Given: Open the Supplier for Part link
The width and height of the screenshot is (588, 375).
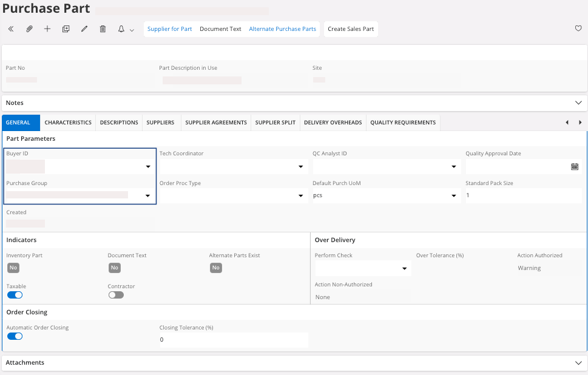Looking at the screenshot, I should click(170, 29).
